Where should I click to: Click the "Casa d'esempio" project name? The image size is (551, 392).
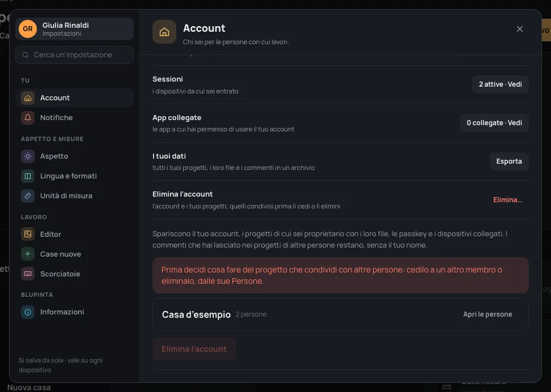click(196, 315)
